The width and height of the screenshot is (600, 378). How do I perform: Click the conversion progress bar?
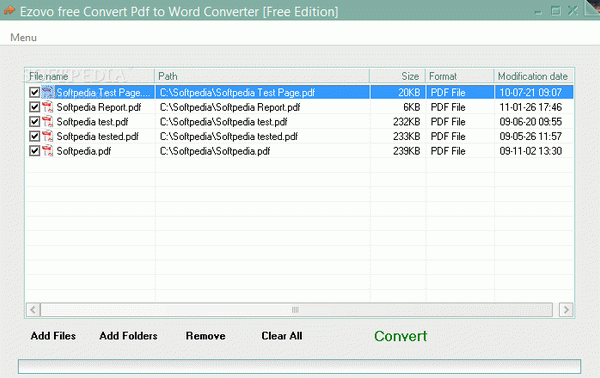pyautogui.click(x=299, y=367)
